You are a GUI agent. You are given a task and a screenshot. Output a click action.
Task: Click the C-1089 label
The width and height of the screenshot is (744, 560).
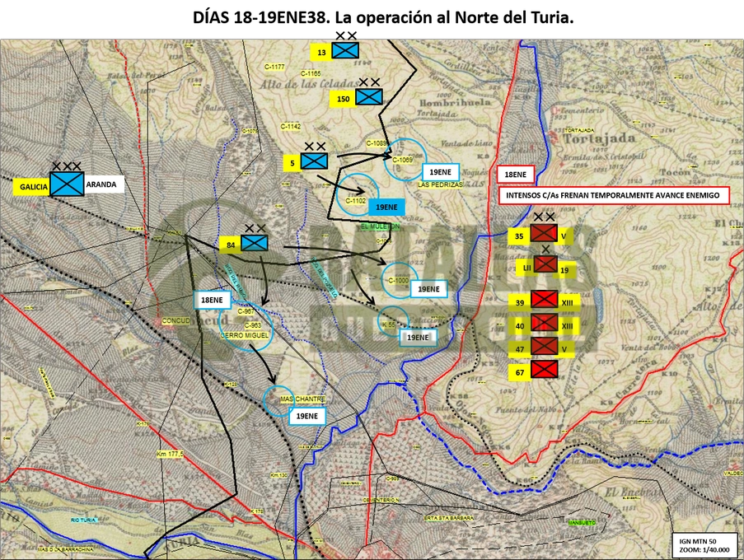click(377, 142)
